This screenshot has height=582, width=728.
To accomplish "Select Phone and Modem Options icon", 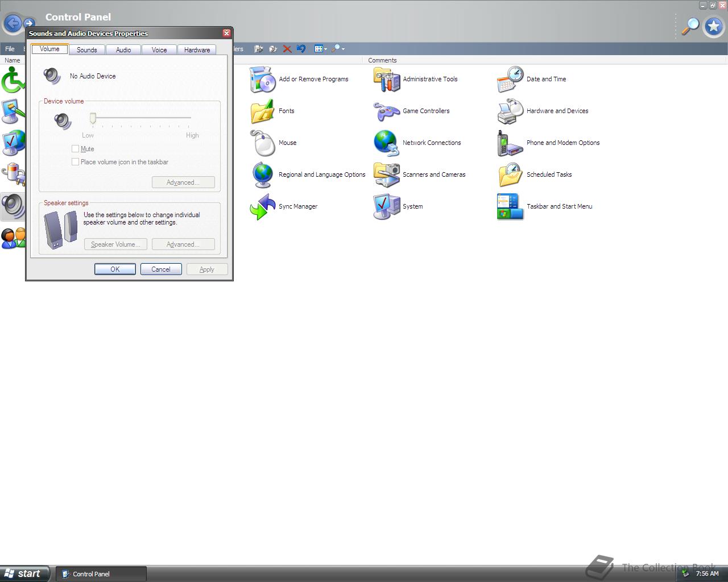I will pyautogui.click(x=510, y=143).
